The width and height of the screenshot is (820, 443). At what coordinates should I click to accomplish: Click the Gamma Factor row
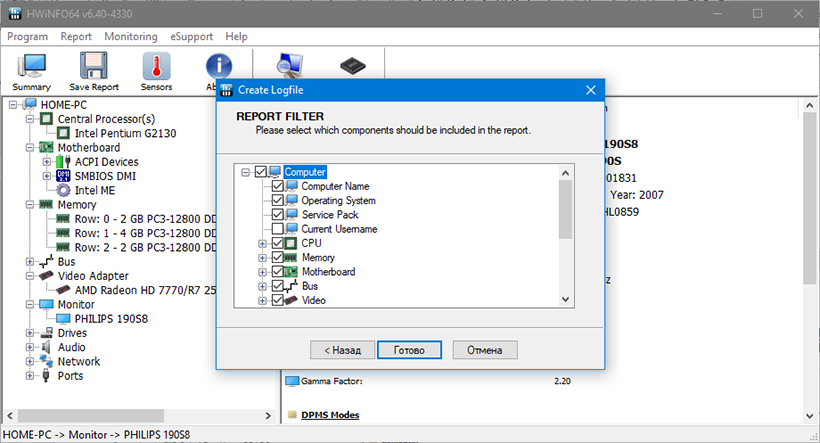click(429, 381)
